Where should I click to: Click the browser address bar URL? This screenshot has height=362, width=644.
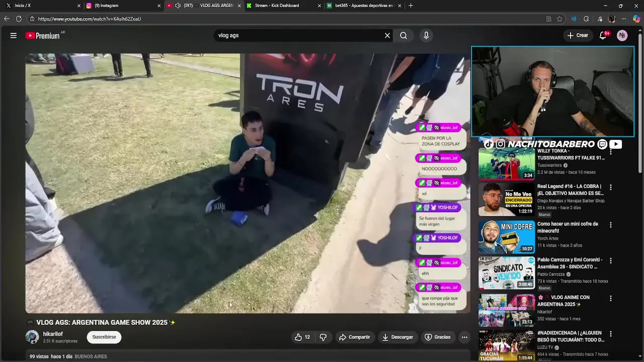pyautogui.click(x=90, y=19)
